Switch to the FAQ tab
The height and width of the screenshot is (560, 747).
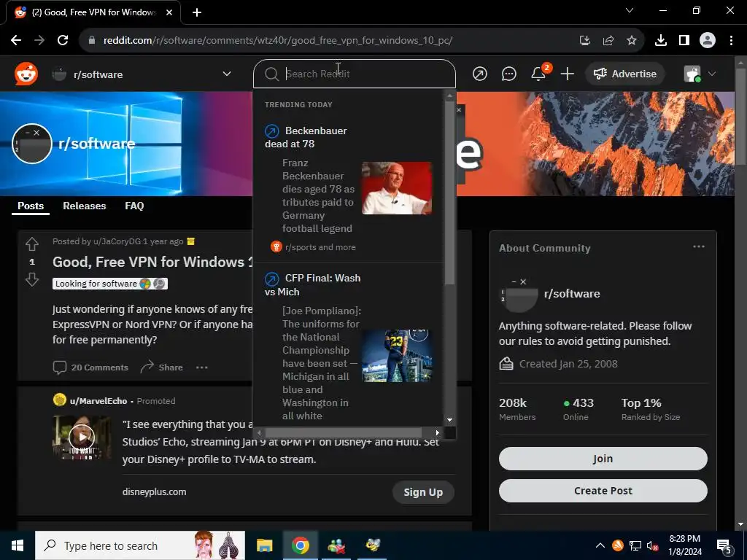click(x=134, y=206)
